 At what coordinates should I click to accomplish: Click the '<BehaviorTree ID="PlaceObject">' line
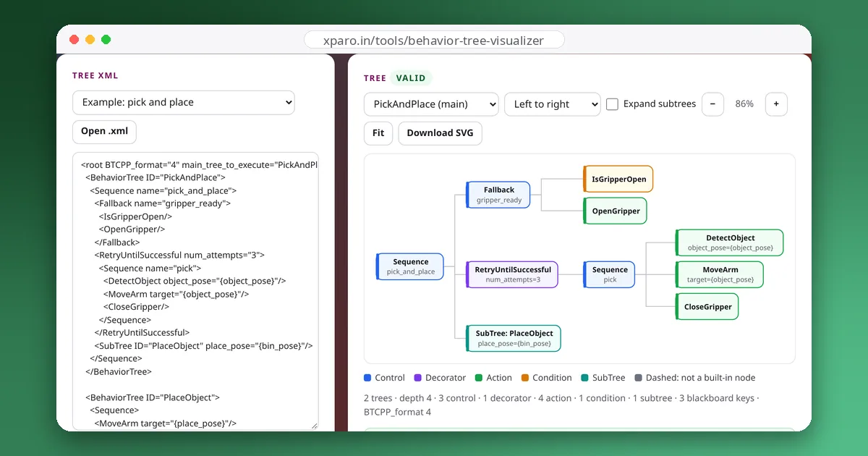point(153,397)
